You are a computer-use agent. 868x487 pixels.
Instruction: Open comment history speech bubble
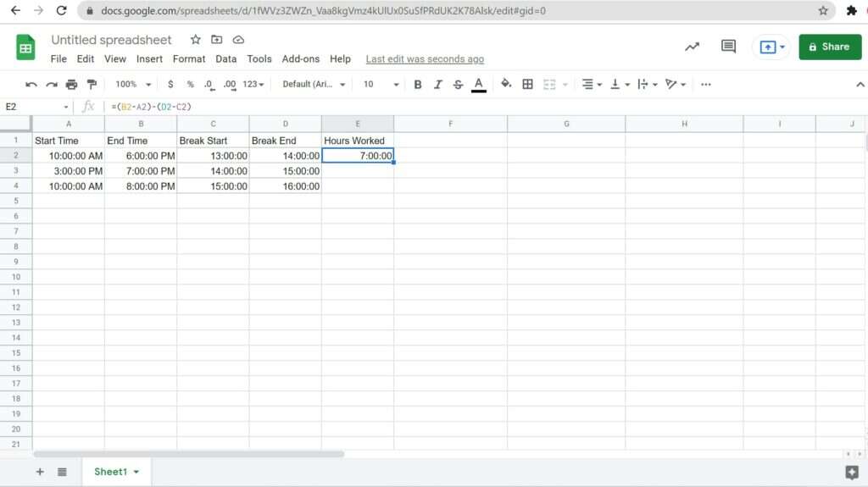pyautogui.click(x=728, y=47)
